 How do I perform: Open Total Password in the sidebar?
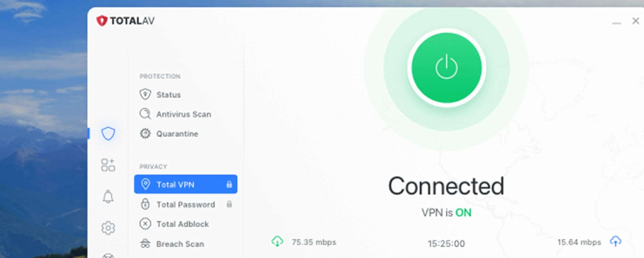[186, 204]
